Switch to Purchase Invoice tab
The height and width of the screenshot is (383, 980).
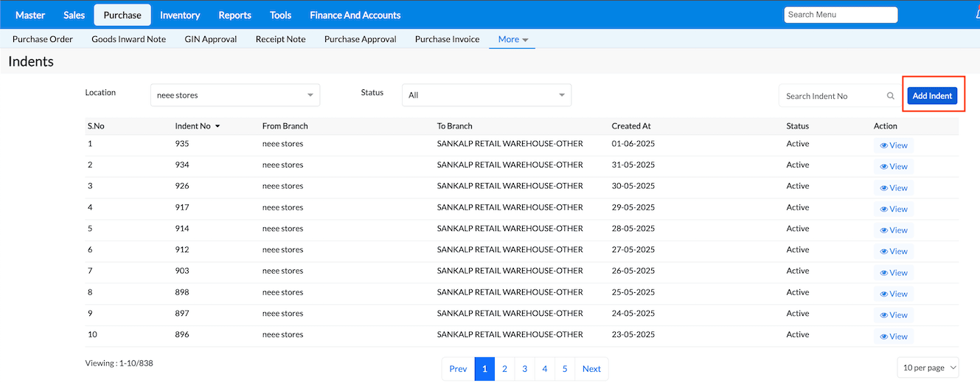447,39
